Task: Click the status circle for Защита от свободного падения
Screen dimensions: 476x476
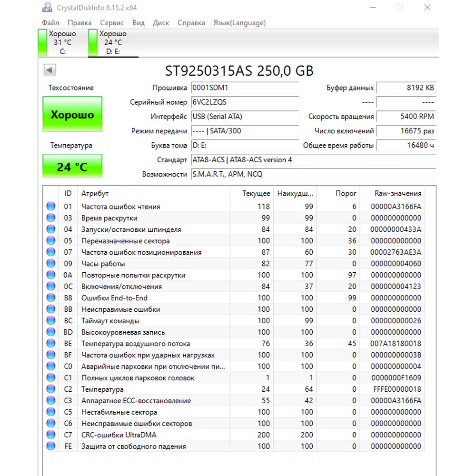Action: (x=51, y=446)
